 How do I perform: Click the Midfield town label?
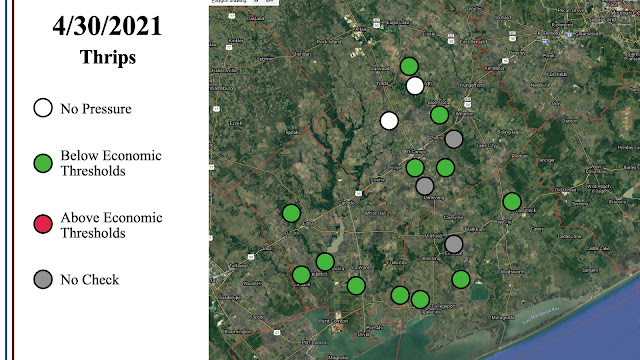click(x=433, y=236)
